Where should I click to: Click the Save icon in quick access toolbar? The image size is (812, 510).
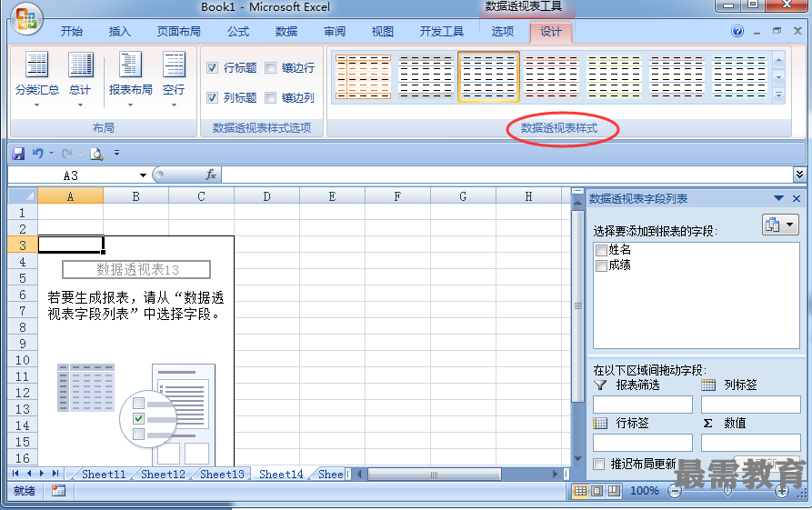(19, 154)
